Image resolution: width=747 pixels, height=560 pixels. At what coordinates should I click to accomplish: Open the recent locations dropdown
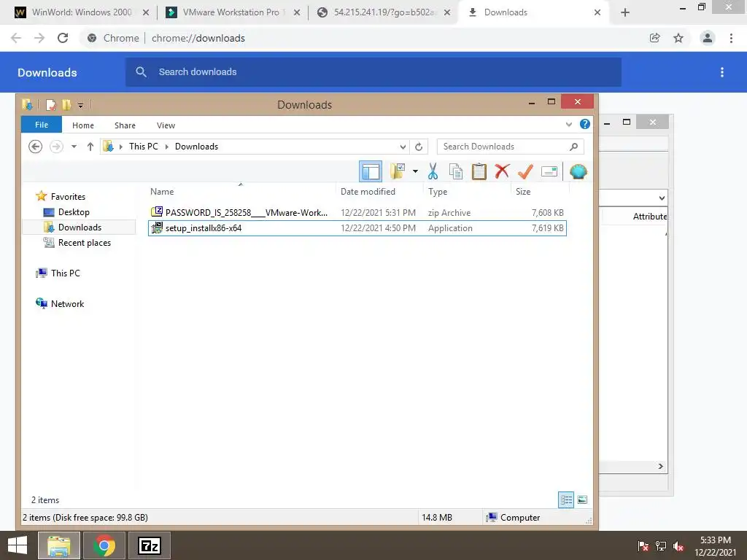click(74, 147)
